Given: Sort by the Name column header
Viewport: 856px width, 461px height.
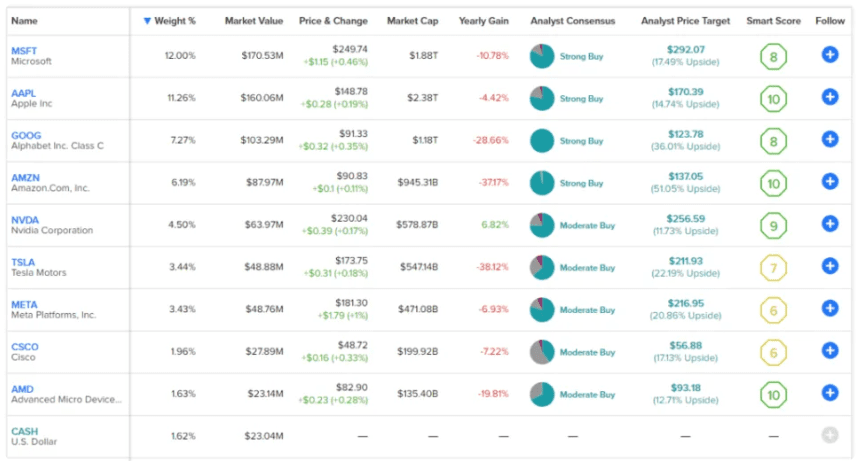Looking at the screenshot, I should 25,21.
